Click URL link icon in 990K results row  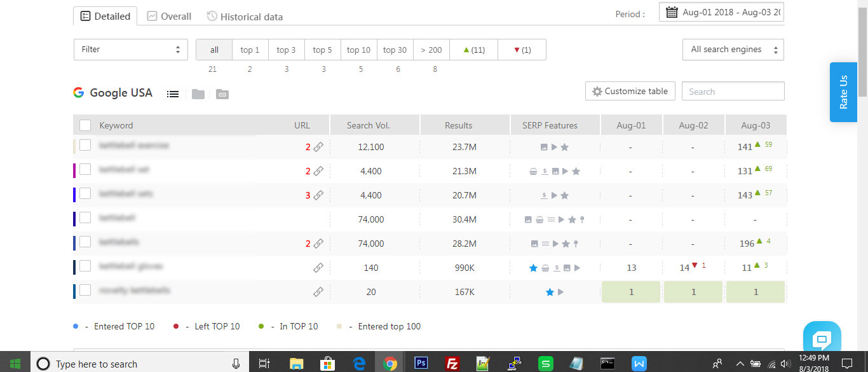click(318, 268)
